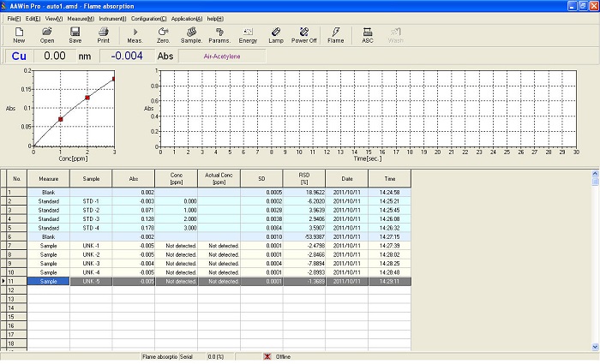Open the Sample. setup icon
Screen dimensions: 600x364
point(191,35)
